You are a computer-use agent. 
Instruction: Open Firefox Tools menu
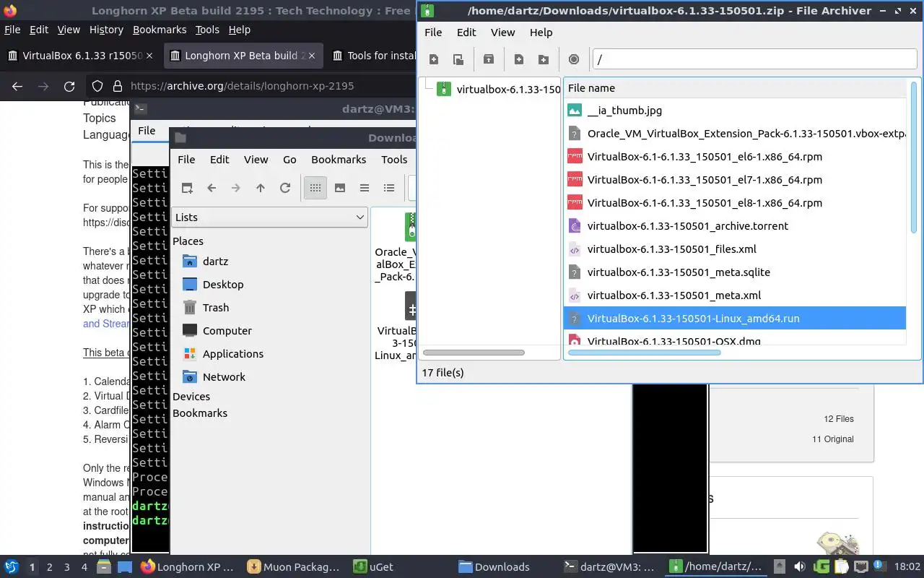[x=207, y=30]
